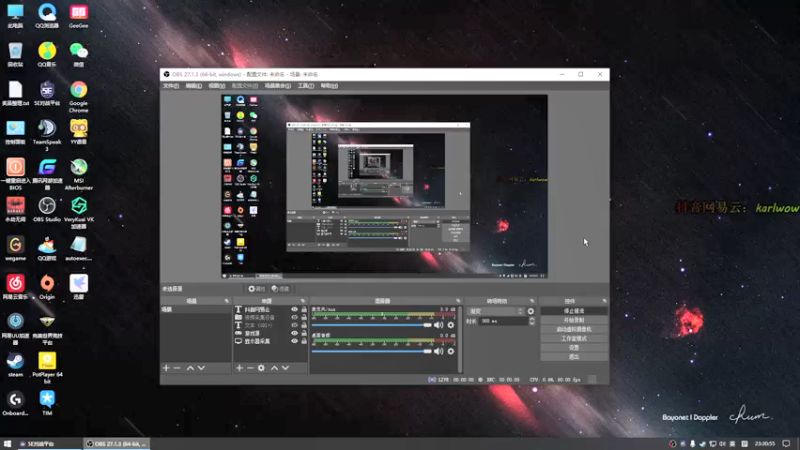The height and width of the screenshot is (450, 800).
Task: Remove the selected scene with the Scenes minus button
Action: [177, 368]
